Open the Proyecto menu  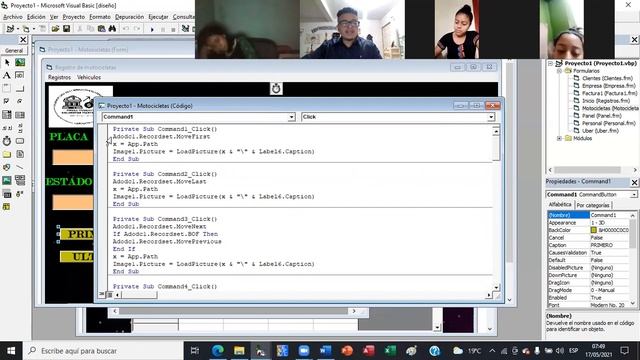pos(73,17)
